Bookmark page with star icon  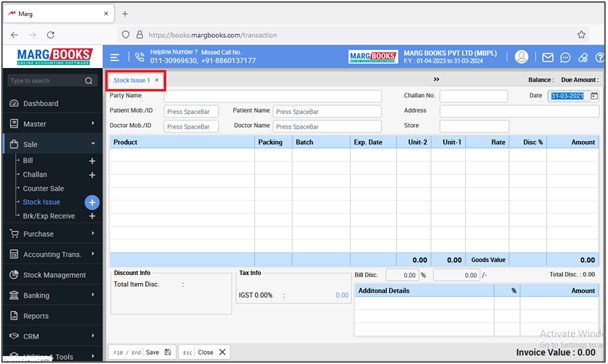point(581,35)
